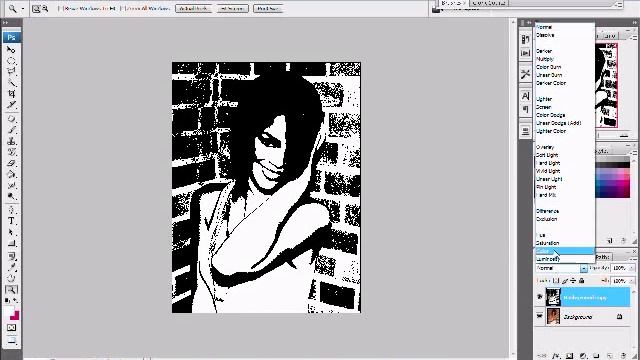Toggle Quick Mask mode icon
The image size is (640, 360).
click(x=11, y=328)
